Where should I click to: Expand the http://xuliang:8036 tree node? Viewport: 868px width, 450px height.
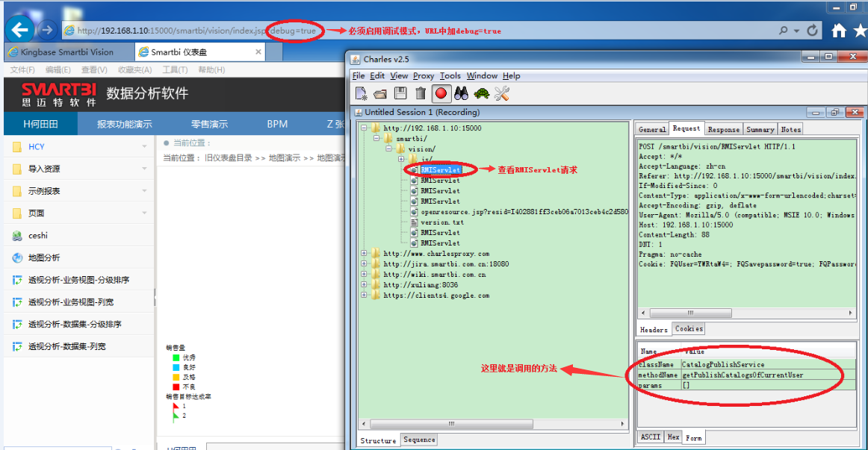365,285
